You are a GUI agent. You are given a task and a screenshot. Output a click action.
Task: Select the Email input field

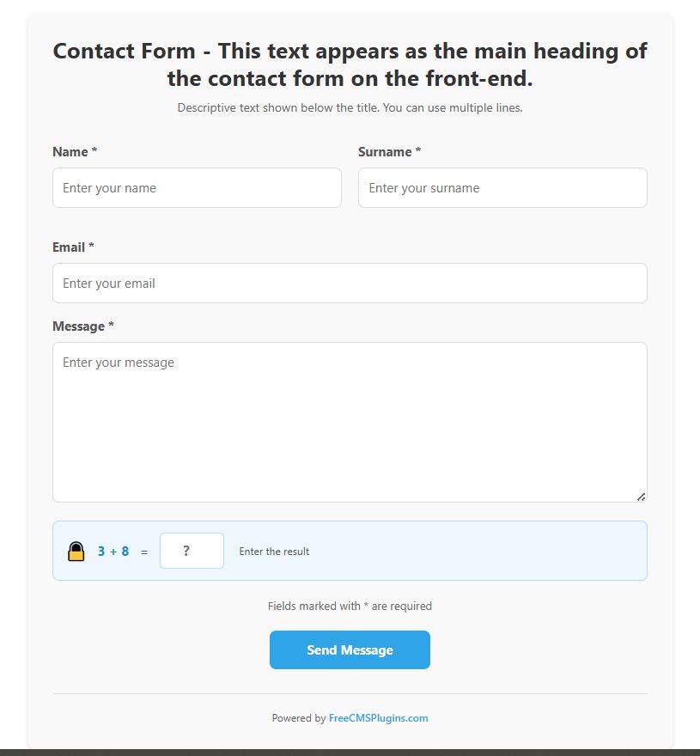[350, 283]
